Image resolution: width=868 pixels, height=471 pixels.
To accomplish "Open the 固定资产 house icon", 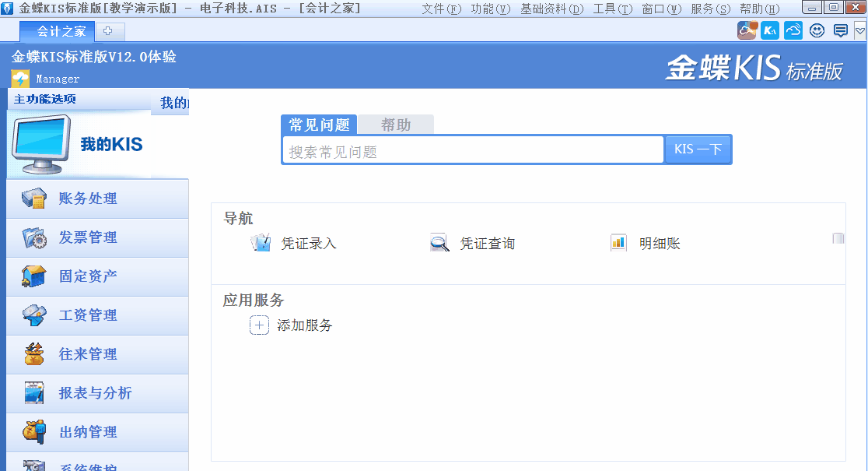I will 33,276.
